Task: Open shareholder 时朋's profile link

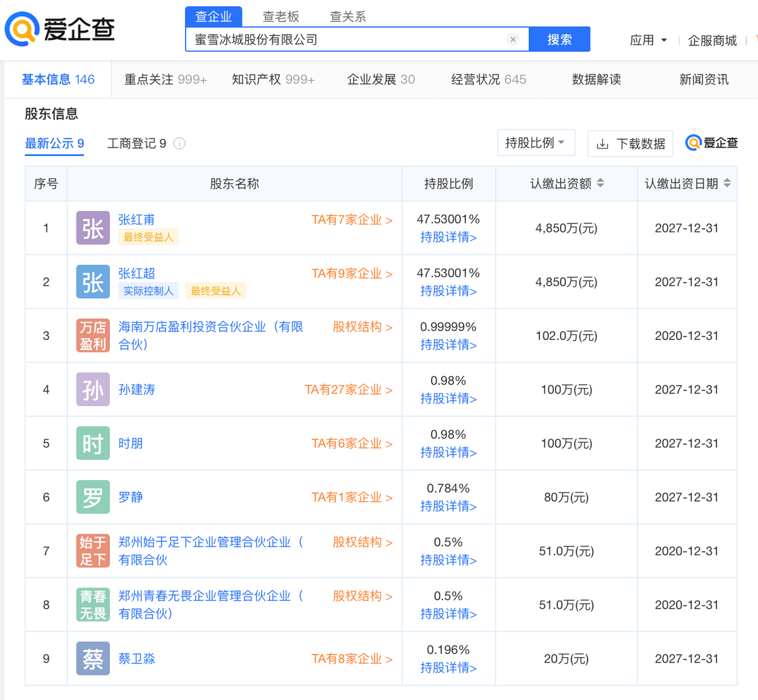Action: [x=130, y=444]
